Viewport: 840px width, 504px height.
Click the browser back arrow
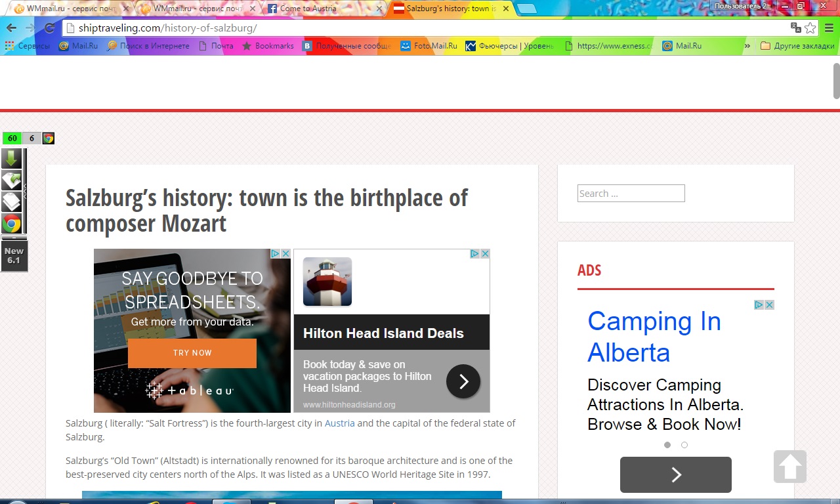(11, 28)
